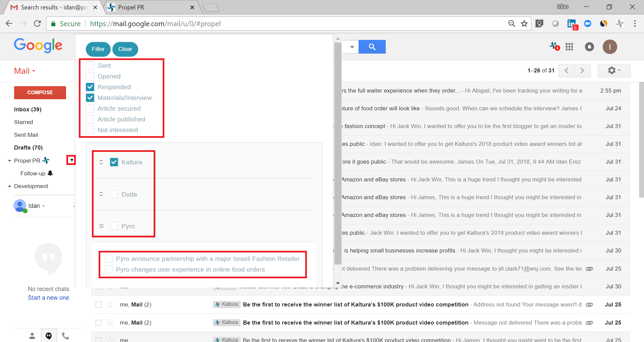This screenshot has height=342, width=644.
Task: Uncheck the Kaltura client checkbox
Action: (114, 162)
